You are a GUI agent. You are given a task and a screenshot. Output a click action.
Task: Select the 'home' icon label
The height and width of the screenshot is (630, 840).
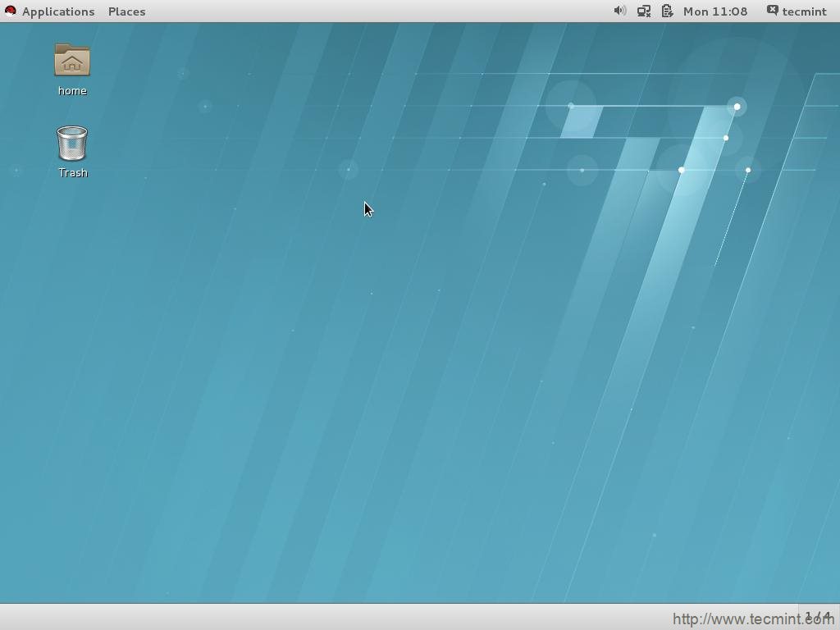pos(72,90)
